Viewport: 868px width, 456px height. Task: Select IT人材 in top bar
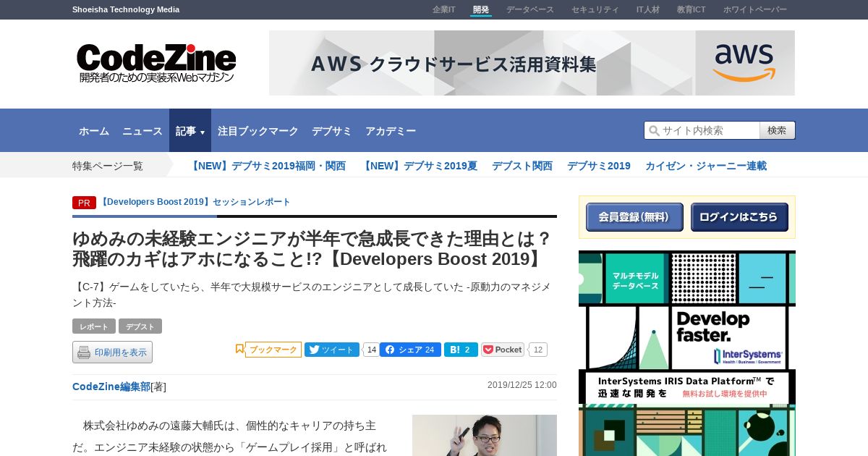[648, 9]
